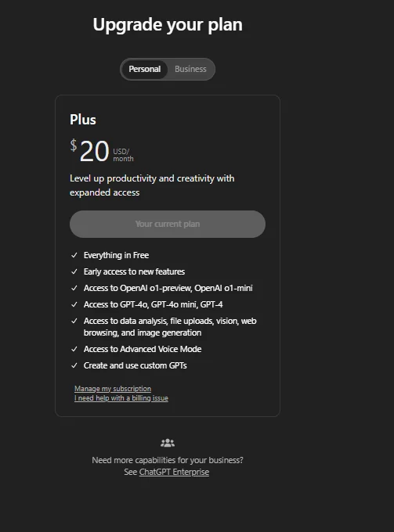Open Manage my subscription link

pos(113,389)
